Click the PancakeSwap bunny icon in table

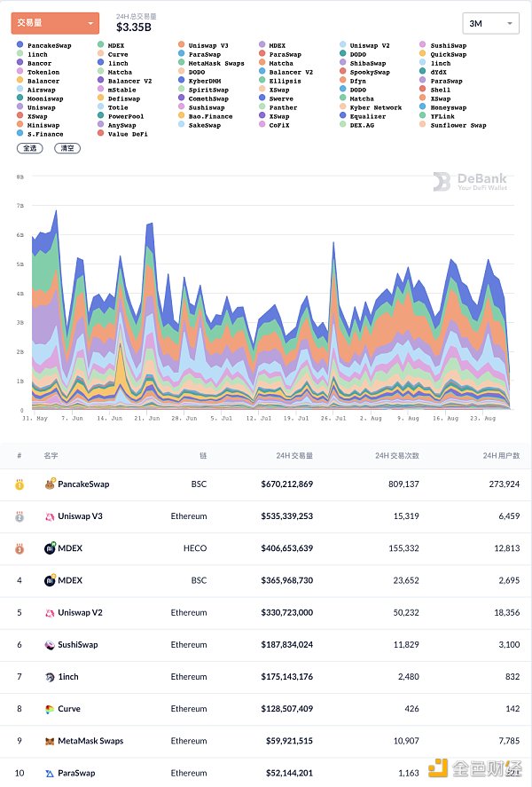click(x=50, y=485)
